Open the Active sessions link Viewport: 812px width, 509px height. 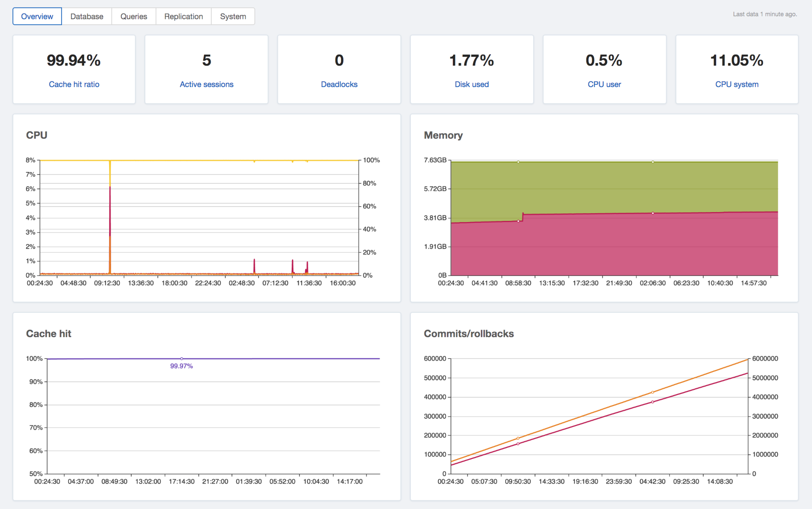[x=206, y=84]
